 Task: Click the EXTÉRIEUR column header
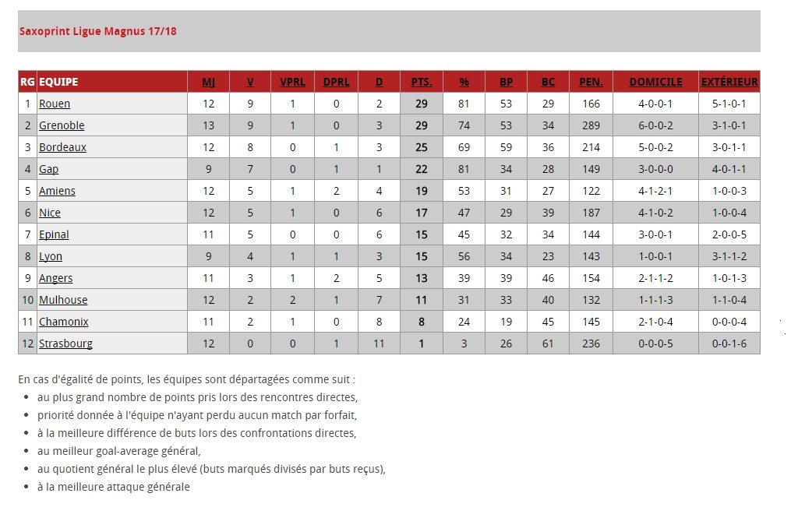click(729, 82)
